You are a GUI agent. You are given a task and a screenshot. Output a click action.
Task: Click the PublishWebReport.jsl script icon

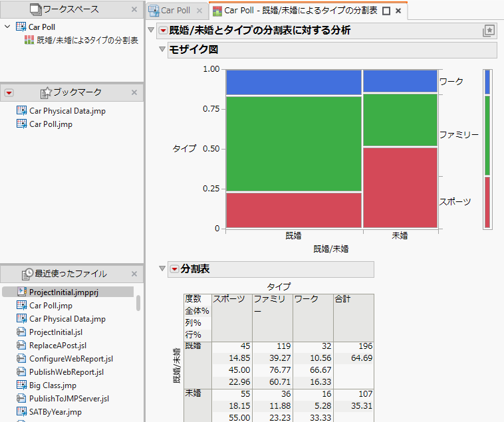tap(21, 371)
